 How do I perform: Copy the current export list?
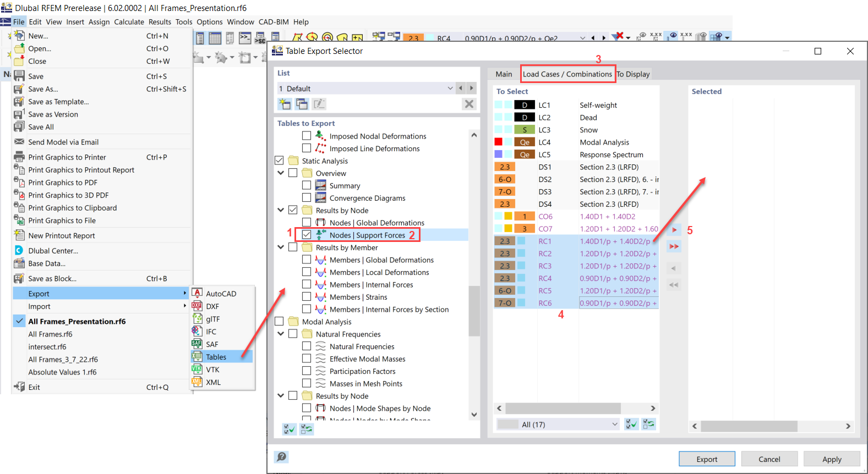(302, 103)
